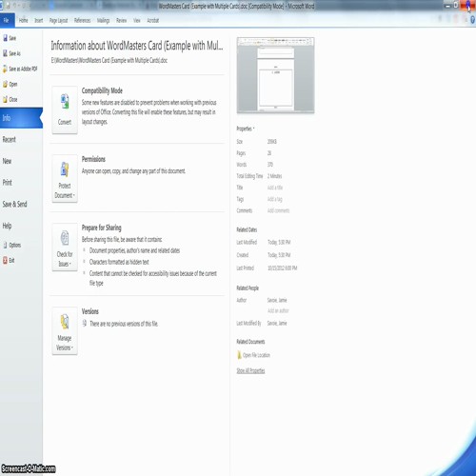The image size is (476, 476).
Task: Click the Author name Savoie, Jamie
Action: pos(277,300)
